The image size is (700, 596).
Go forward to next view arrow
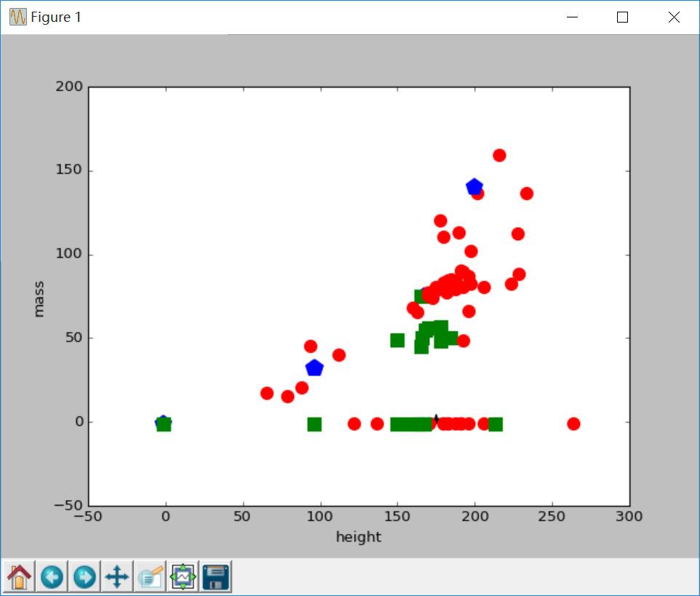[84, 577]
